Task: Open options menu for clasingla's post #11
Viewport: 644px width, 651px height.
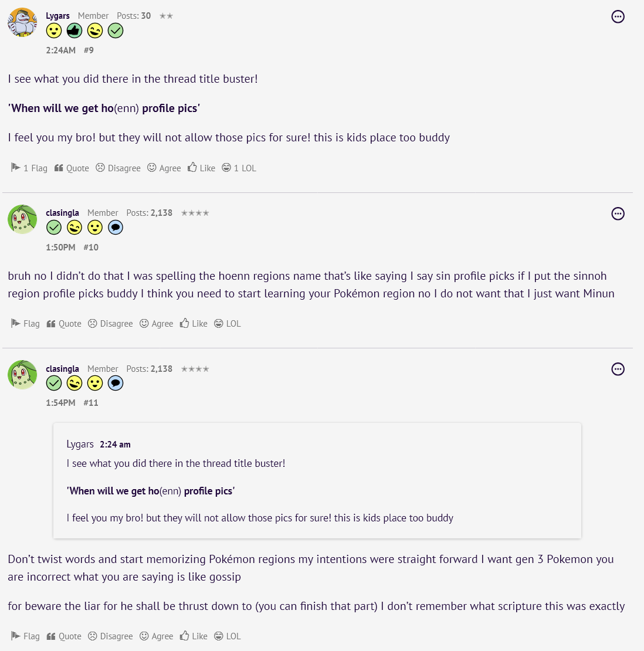Action: (x=618, y=369)
